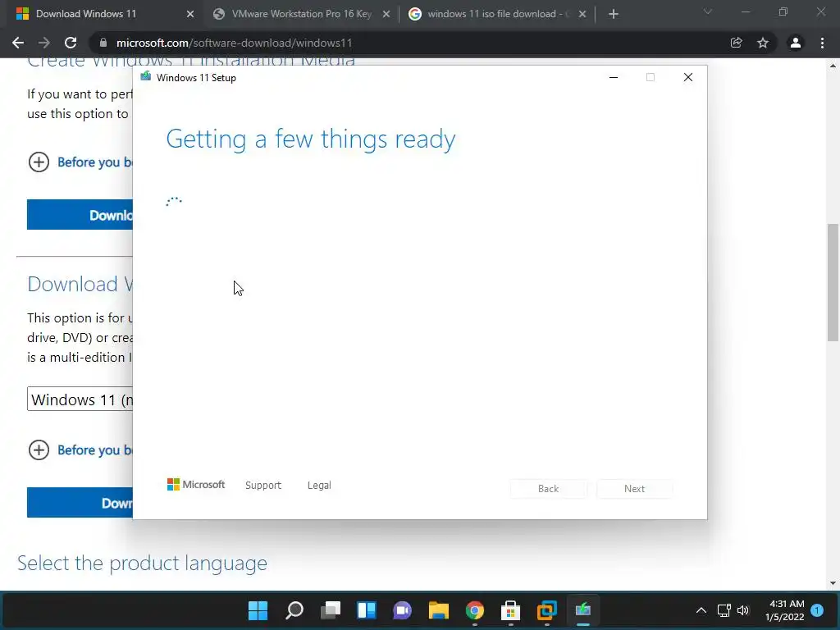Image resolution: width=840 pixels, height=630 pixels.
Task: Open Chrome's three-dot menu
Action: [822, 43]
